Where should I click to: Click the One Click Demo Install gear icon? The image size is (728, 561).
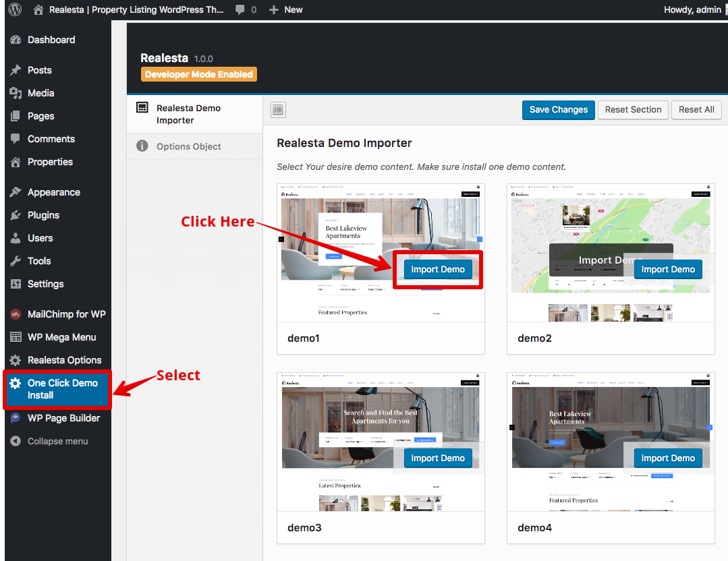[16, 383]
